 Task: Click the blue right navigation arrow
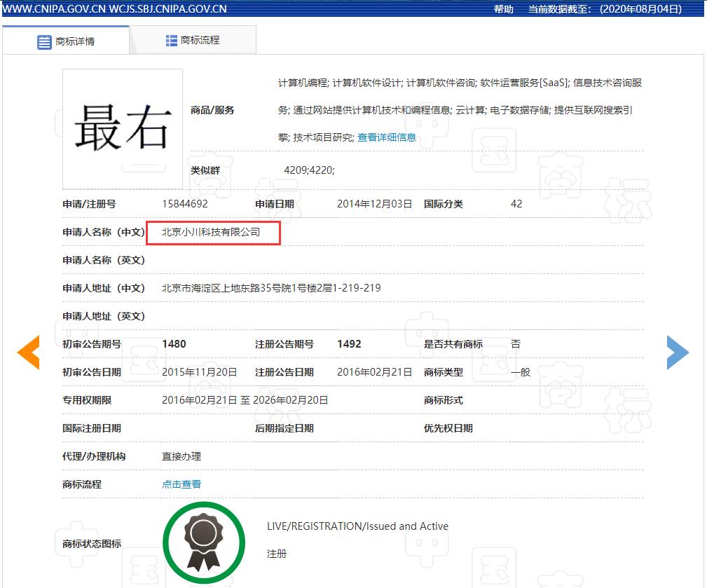678,353
